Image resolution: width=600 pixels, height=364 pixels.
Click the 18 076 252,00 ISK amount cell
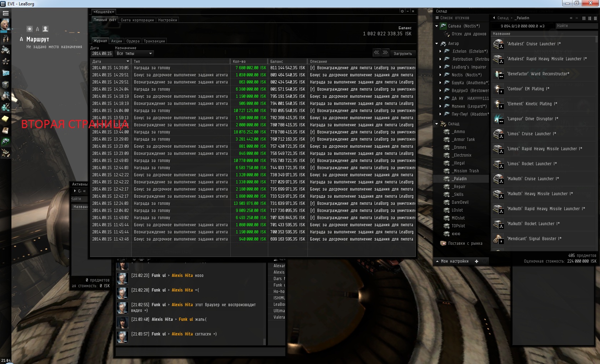pyautogui.click(x=250, y=132)
